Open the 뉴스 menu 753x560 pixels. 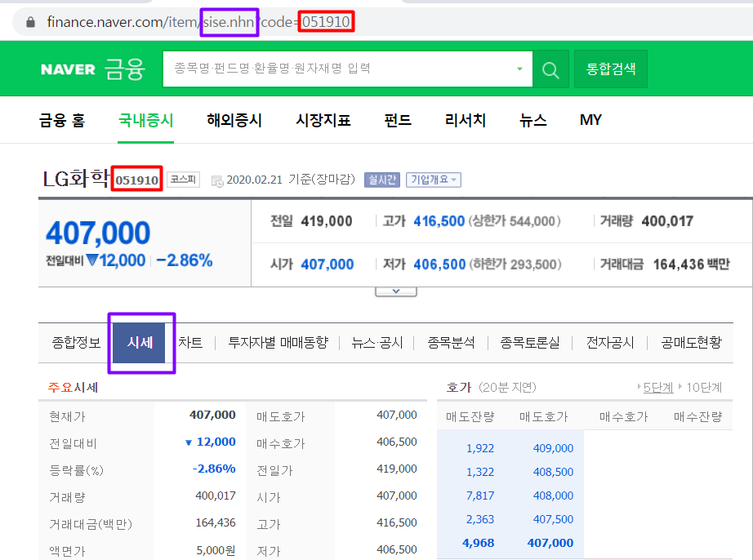click(x=532, y=120)
